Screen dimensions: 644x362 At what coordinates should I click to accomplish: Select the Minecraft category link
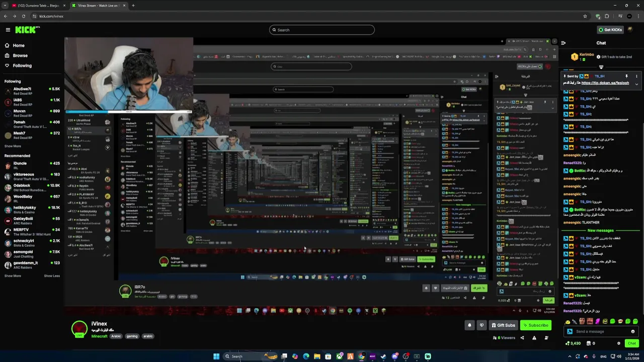click(99, 336)
